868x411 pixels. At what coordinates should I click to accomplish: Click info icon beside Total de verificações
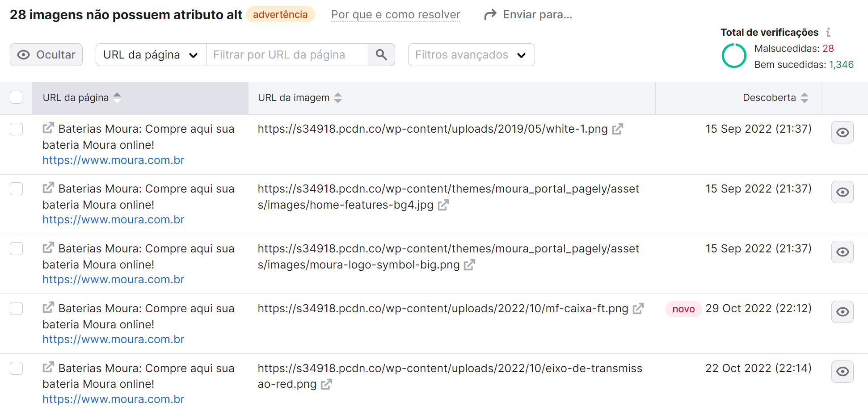pos(828,33)
